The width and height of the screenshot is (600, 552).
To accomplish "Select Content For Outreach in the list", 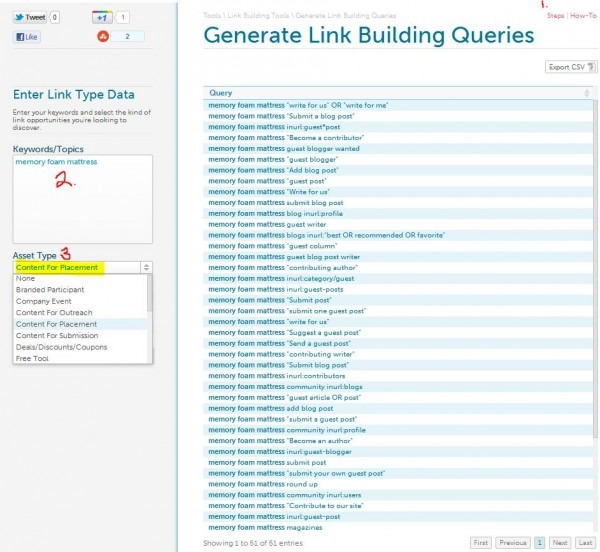I will click(55, 312).
